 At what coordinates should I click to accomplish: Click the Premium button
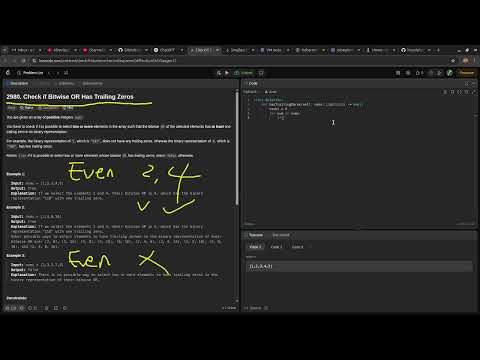coord(467,73)
